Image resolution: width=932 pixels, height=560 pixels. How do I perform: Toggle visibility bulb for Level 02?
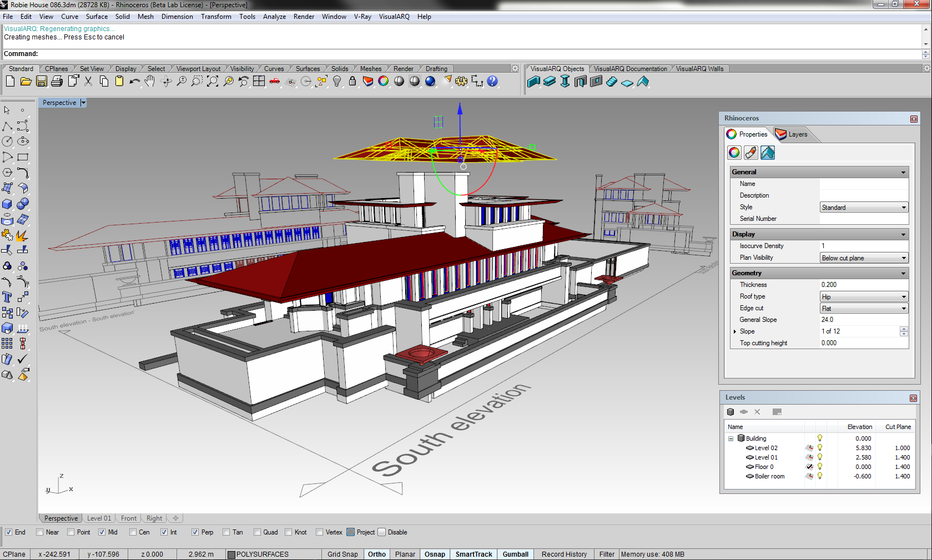820,447
